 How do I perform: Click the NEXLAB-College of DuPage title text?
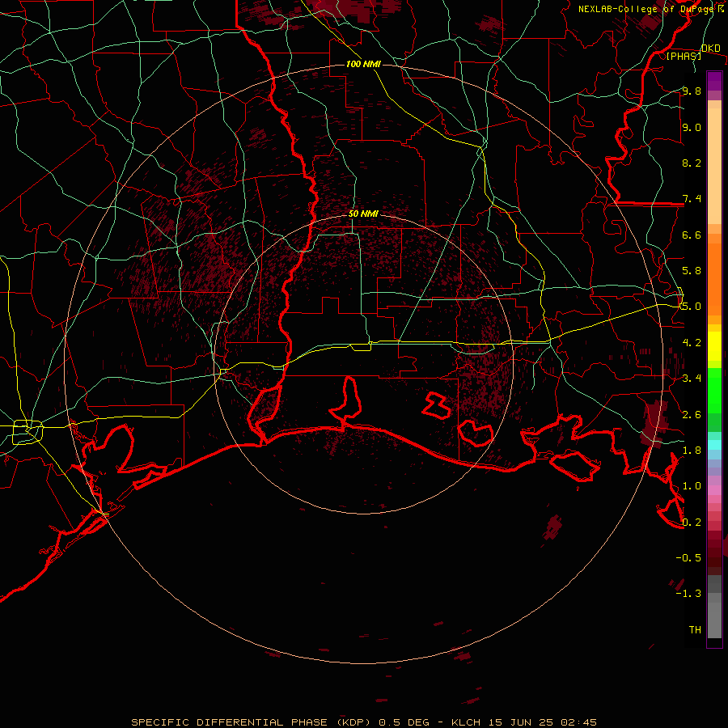click(x=645, y=9)
